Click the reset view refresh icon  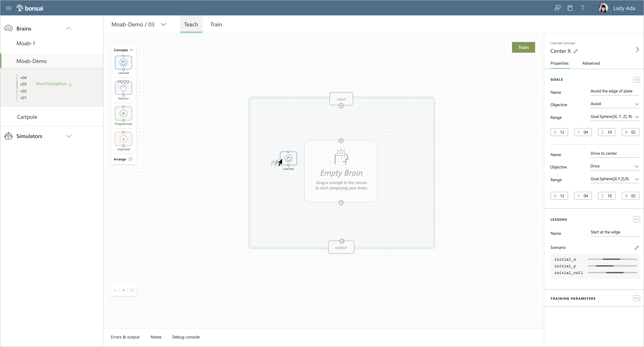click(132, 290)
